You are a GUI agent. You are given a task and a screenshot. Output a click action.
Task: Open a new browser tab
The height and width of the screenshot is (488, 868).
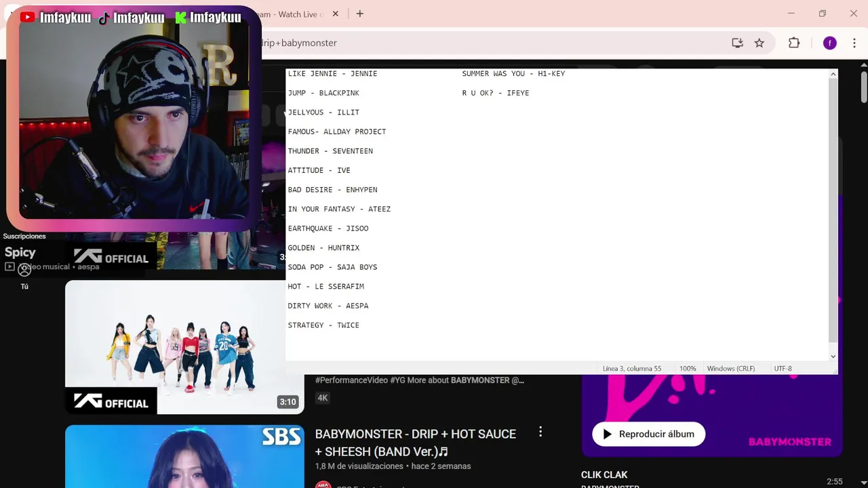(x=360, y=14)
